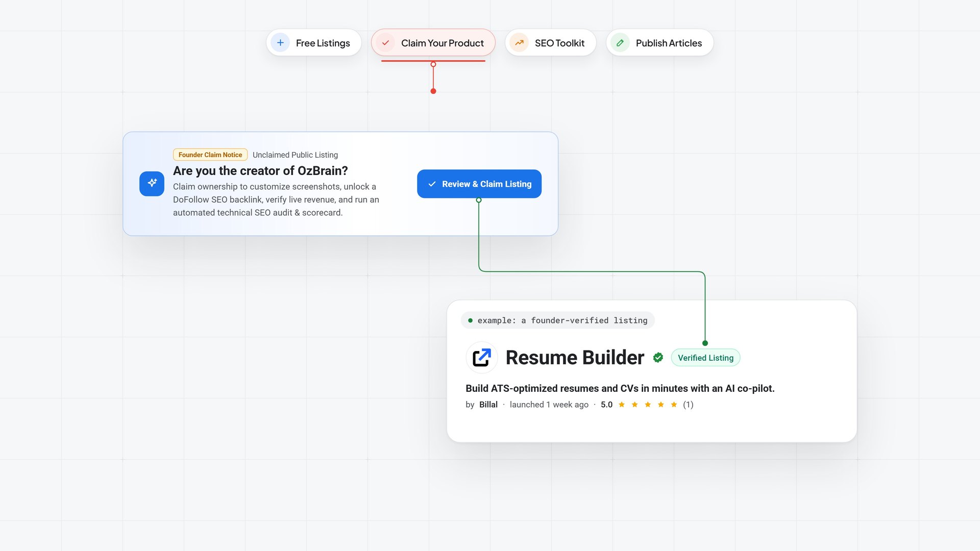Click the Verified Listing badge
Screen dimensions: 980x551
[705, 358]
